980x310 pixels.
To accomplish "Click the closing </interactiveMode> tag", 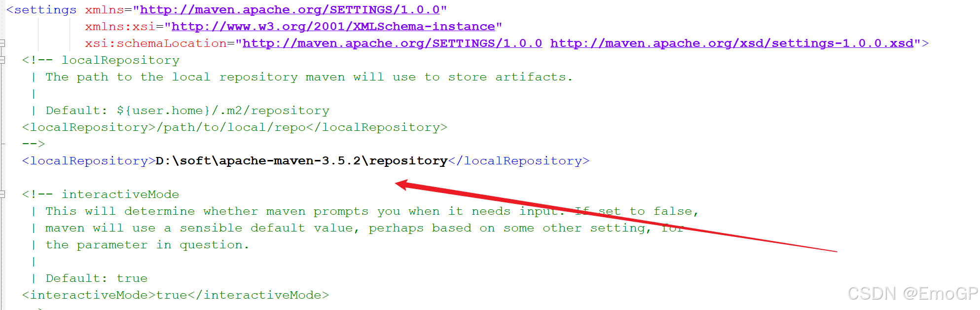I will tap(258, 295).
